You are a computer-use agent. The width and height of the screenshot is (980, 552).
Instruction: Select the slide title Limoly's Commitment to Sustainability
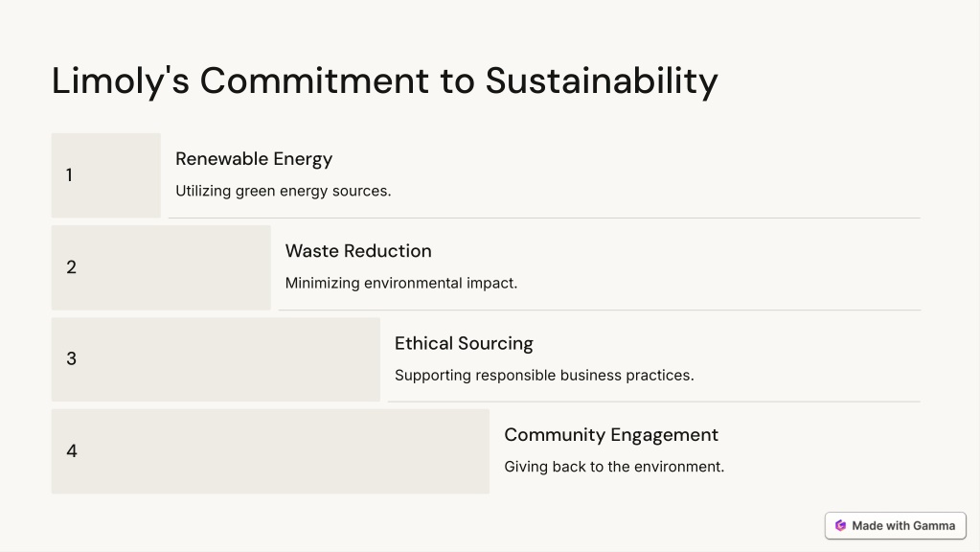pos(384,81)
